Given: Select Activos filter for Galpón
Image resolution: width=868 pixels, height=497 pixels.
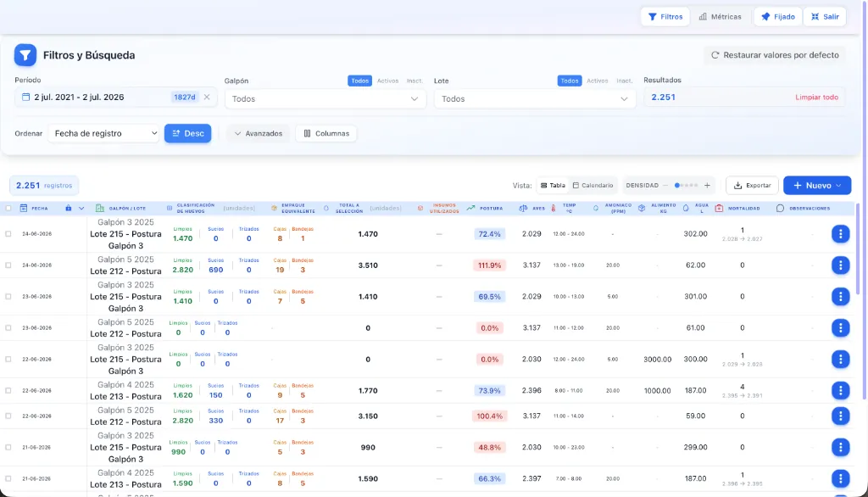Looking at the screenshot, I should (x=387, y=81).
